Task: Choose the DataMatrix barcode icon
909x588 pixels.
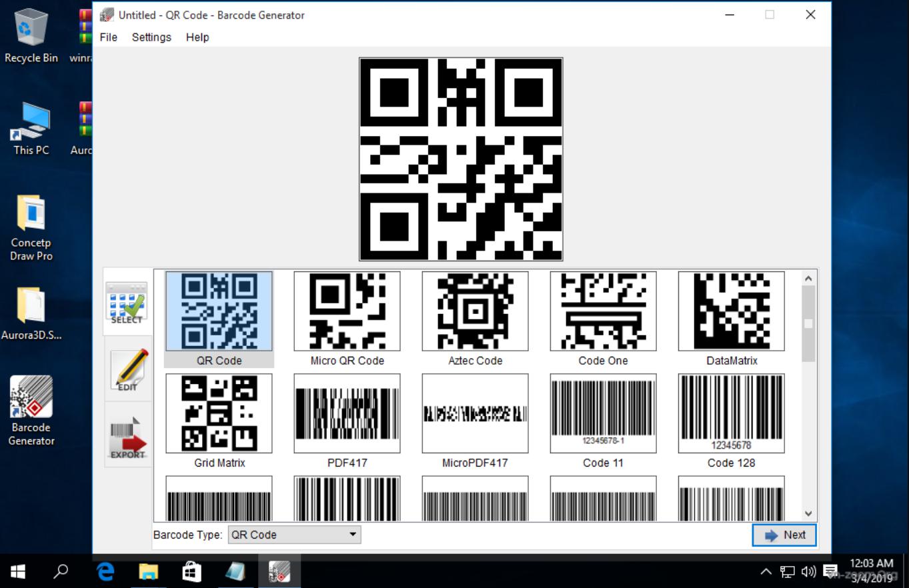Action: coord(731,311)
